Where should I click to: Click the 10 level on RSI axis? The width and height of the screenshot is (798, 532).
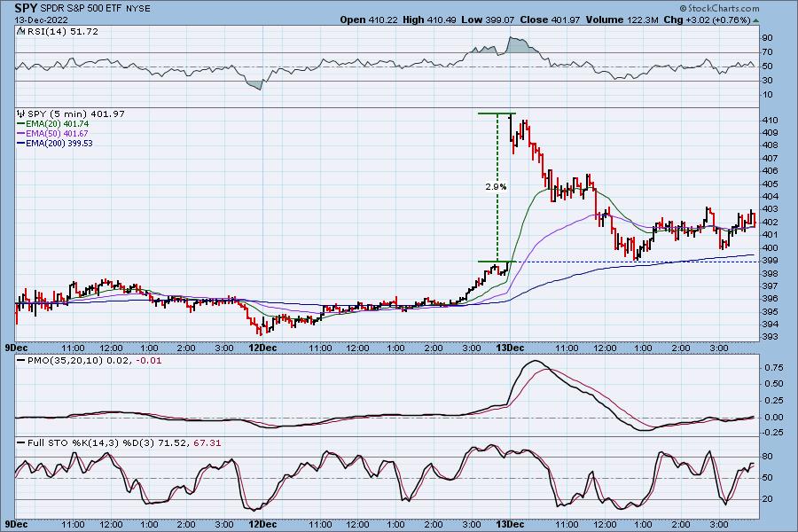tap(767, 95)
